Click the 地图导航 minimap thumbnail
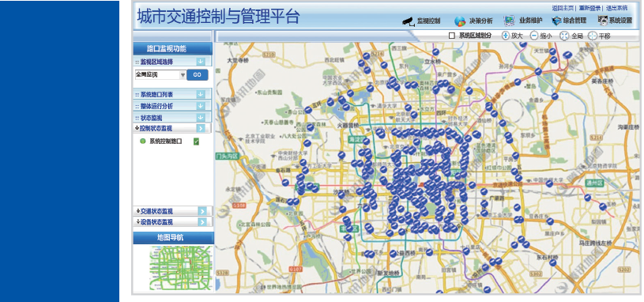Viewport: 644px width, 302px height. click(x=182, y=268)
